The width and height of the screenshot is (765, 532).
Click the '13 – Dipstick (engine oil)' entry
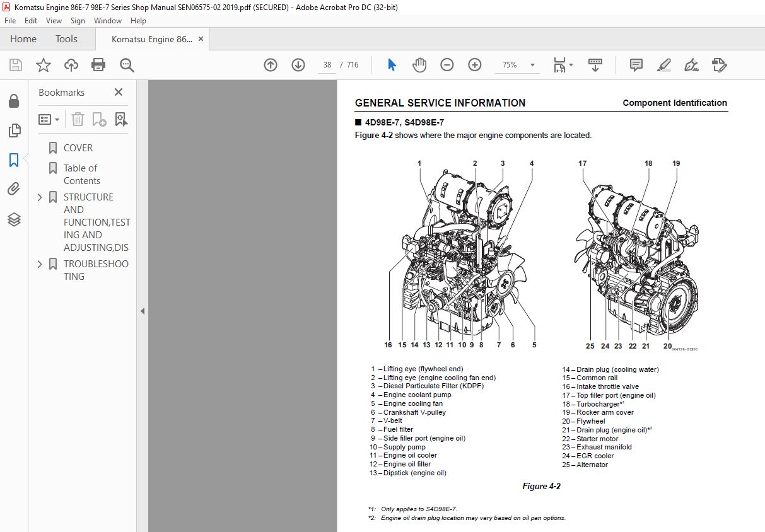tap(407, 473)
